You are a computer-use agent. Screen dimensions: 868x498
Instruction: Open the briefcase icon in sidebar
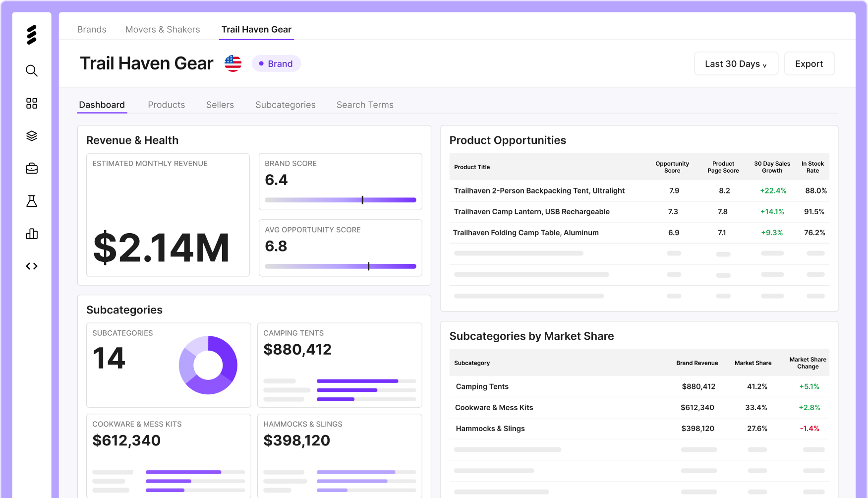click(x=32, y=169)
